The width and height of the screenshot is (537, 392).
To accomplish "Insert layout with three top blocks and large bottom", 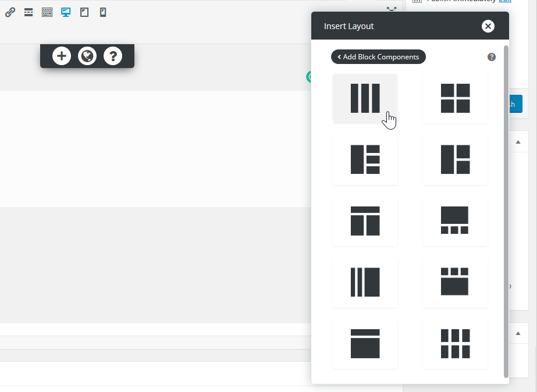I will pos(455,283).
